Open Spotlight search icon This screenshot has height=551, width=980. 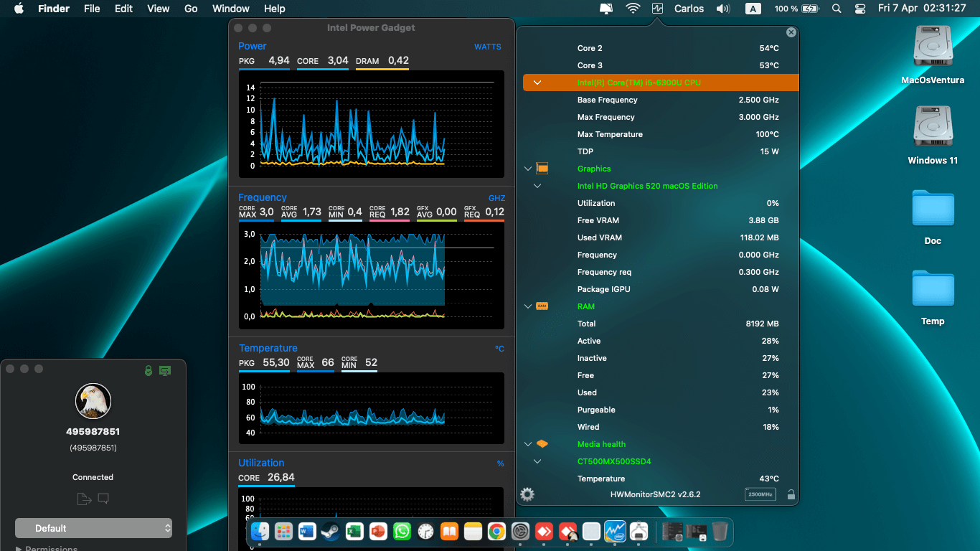[837, 9]
